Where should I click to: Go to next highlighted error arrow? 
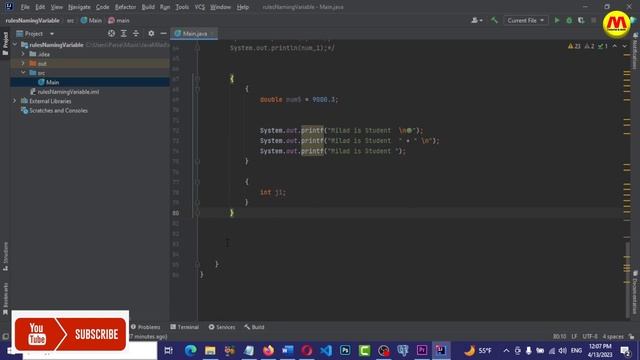[624, 46]
